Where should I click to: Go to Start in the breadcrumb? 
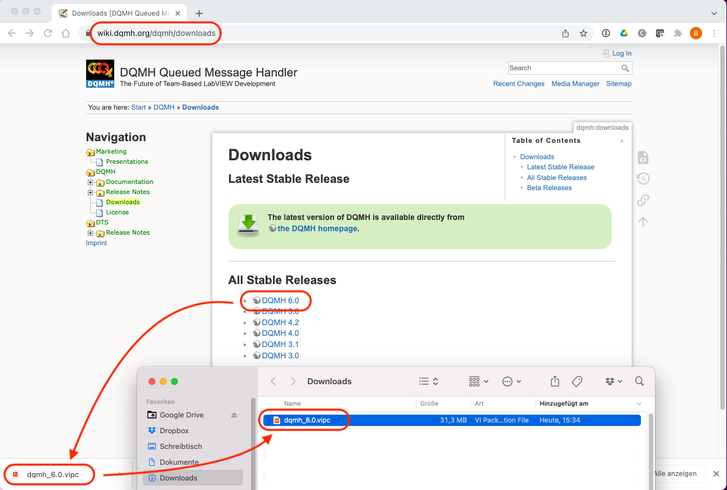click(138, 107)
